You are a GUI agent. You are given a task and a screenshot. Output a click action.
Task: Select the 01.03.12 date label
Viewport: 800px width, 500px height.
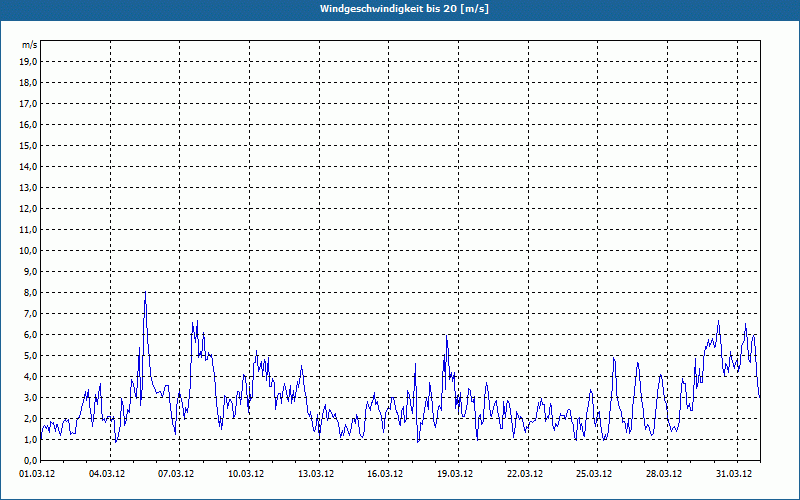(x=37, y=474)
